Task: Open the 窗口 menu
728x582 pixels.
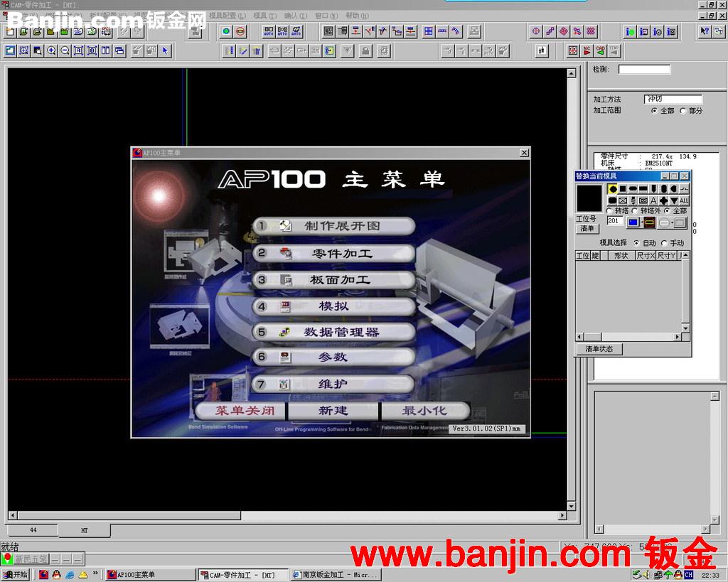Action: click(x=326, y=16)
